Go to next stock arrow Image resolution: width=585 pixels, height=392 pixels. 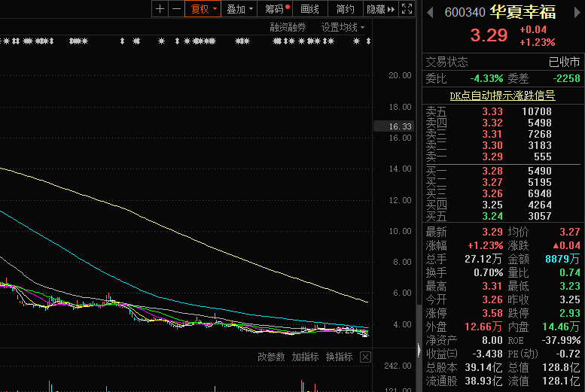click(577, 12)
